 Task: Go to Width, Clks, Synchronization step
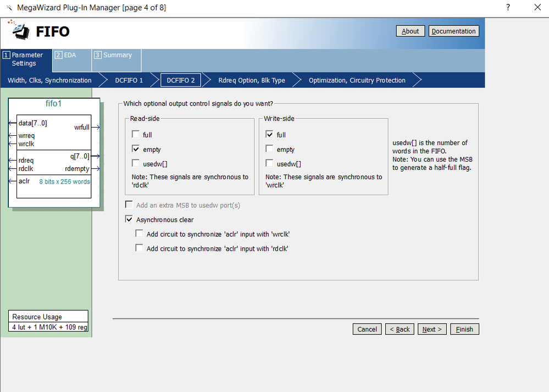49,80
